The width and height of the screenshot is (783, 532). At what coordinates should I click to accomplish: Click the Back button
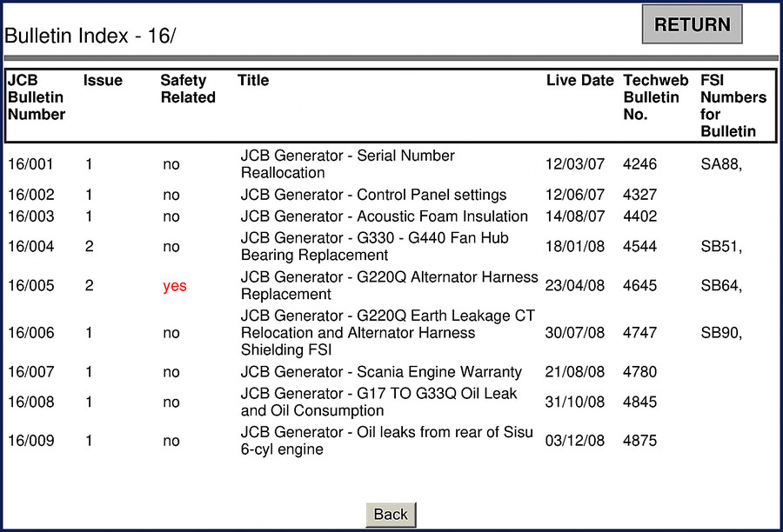(x=391, y=515)
